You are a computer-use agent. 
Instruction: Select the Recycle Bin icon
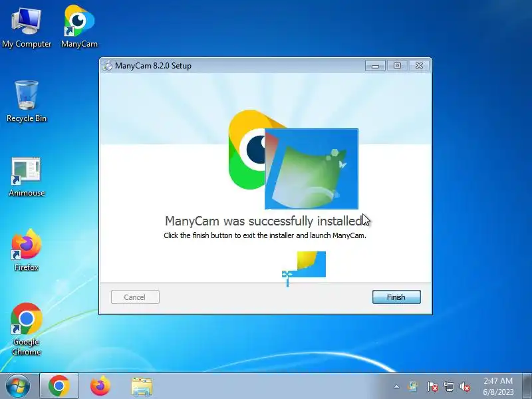coord(27,101)
